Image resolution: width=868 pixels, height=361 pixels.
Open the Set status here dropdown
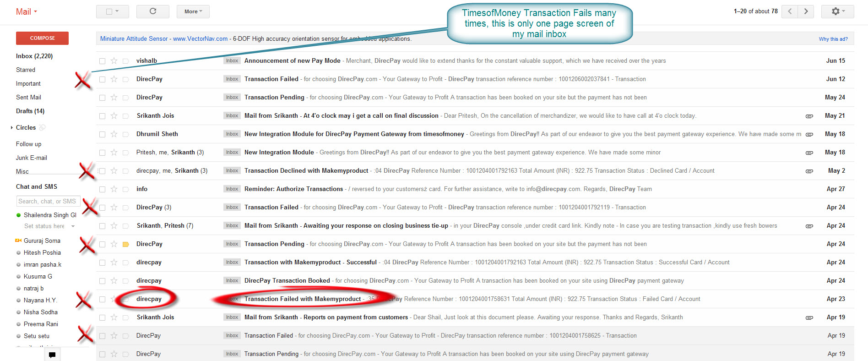(73, 226)
